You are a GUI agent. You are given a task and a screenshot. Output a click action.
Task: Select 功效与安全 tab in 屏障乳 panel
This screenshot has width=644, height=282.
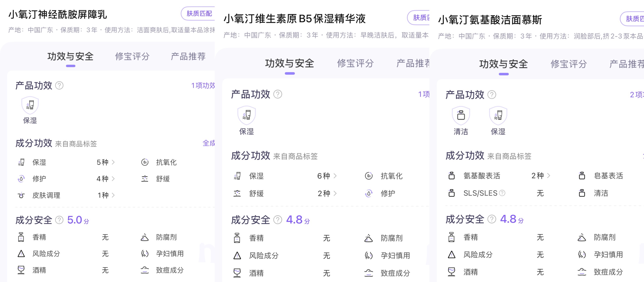70,57
